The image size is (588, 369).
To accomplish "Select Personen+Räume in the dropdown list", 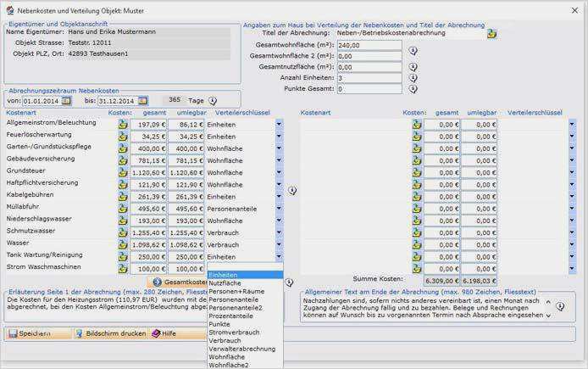I will [245, 291].
